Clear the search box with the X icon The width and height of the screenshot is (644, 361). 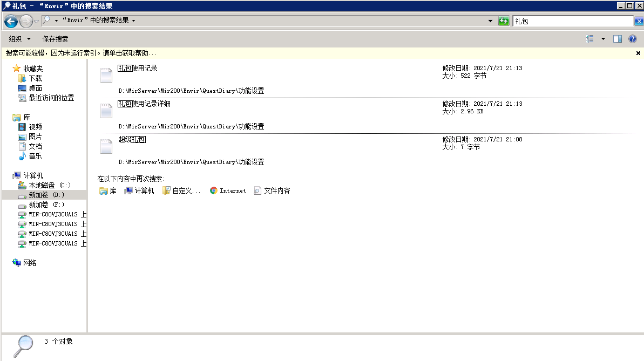click(639, 21)
